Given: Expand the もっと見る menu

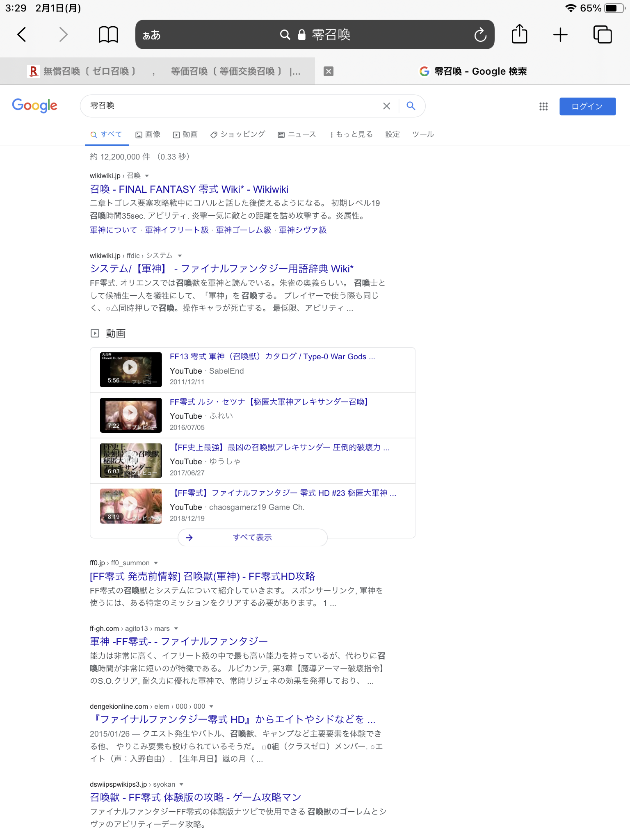Looking at the screenshot, I should tap(352, 135).
